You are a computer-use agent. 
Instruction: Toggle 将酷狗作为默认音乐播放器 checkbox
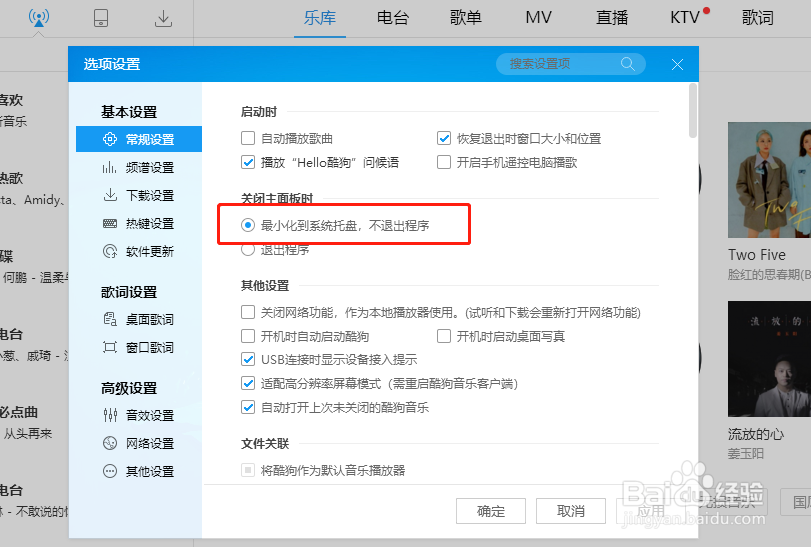(x=248, y=470)
